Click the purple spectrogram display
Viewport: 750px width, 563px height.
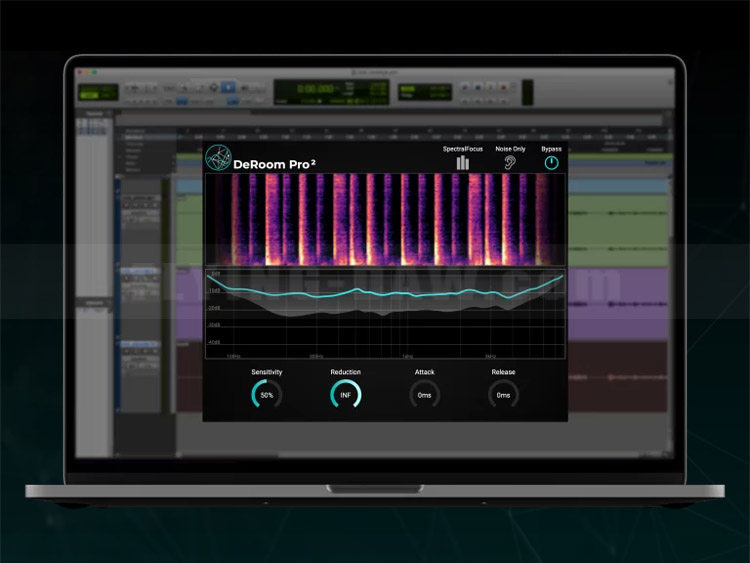(x=385, y=220)
